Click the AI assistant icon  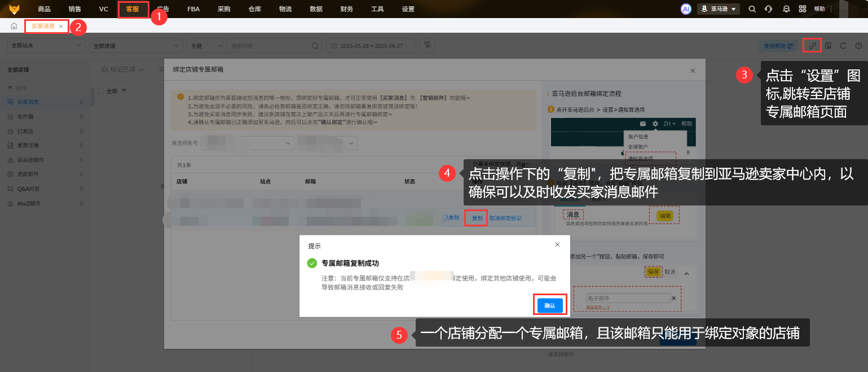[686, 9]
